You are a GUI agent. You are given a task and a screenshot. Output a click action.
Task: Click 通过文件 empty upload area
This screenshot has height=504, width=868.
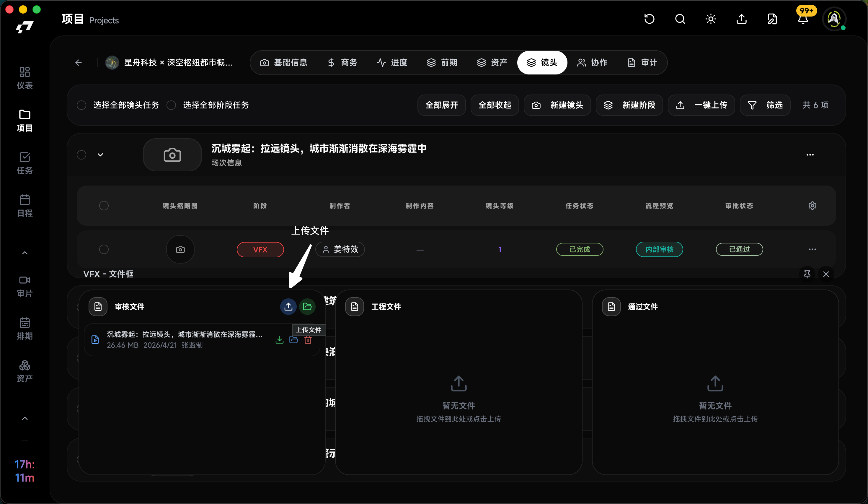click(x=715, y=399)
